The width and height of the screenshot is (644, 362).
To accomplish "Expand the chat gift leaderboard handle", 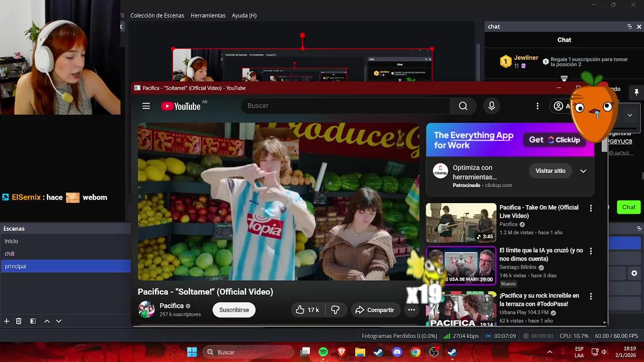I will point(564,78).
